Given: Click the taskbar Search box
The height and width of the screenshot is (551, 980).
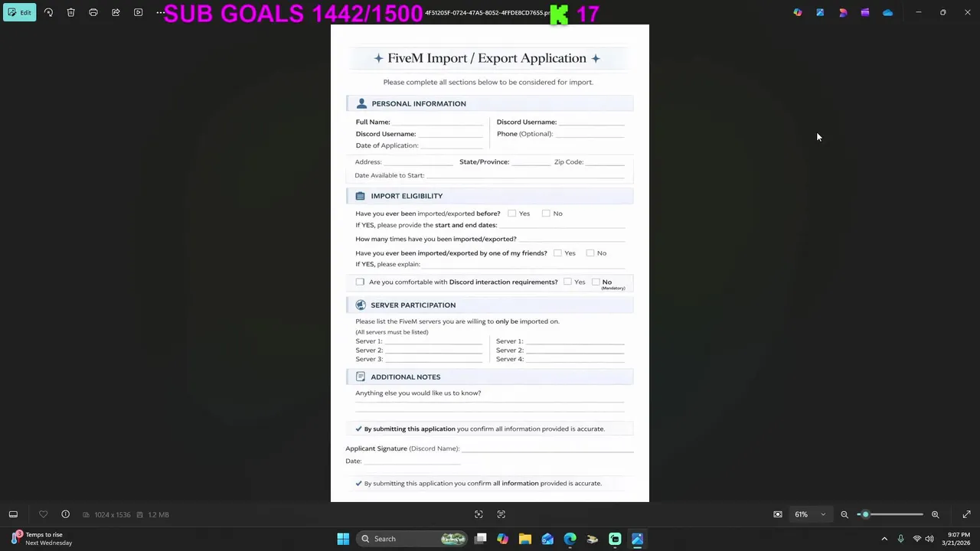Looking at the screenshot, I should tap(413, 539).
